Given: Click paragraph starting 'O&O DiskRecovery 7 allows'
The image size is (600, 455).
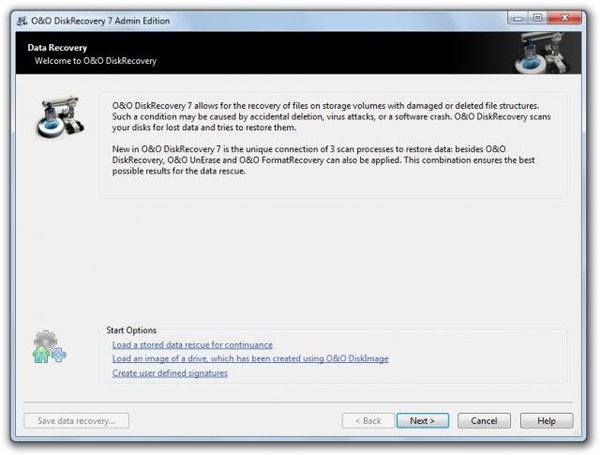Looking at the screenshot, I should pyautogui.click(x=331, y=116).
